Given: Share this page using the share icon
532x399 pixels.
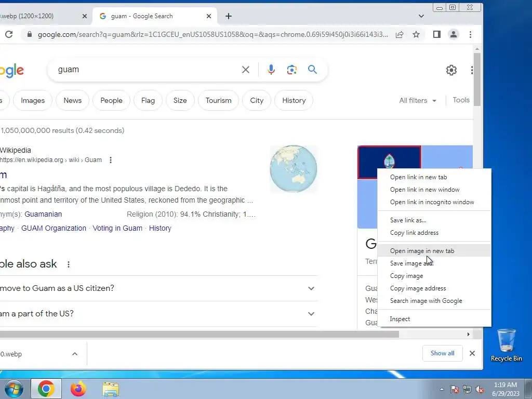Looking at the screenshot, I should [400, 34].
